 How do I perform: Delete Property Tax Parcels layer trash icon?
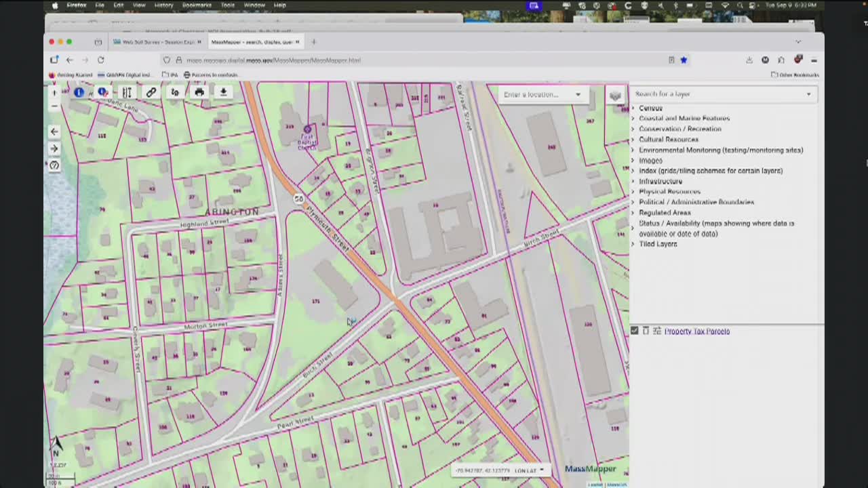(646, 331)
